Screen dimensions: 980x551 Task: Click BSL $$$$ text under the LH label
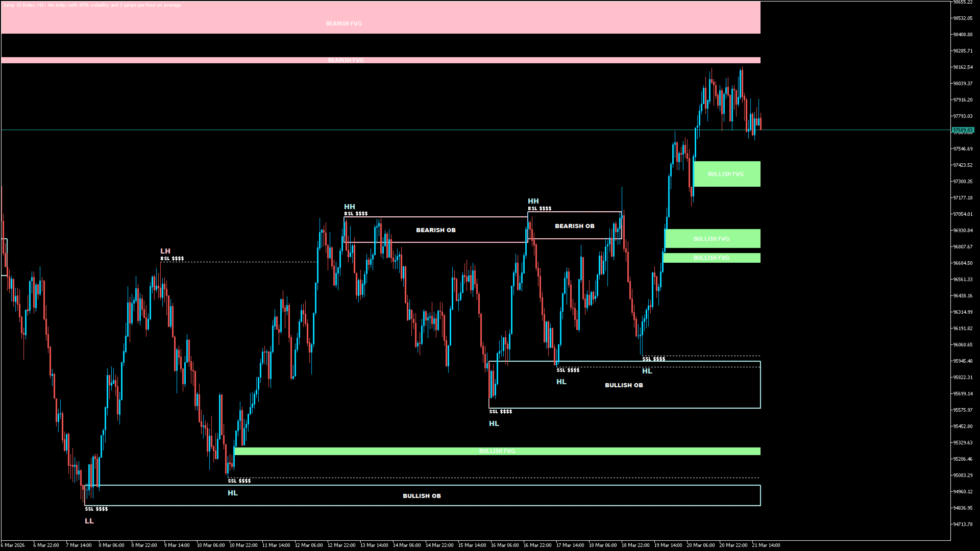(172, 259)
